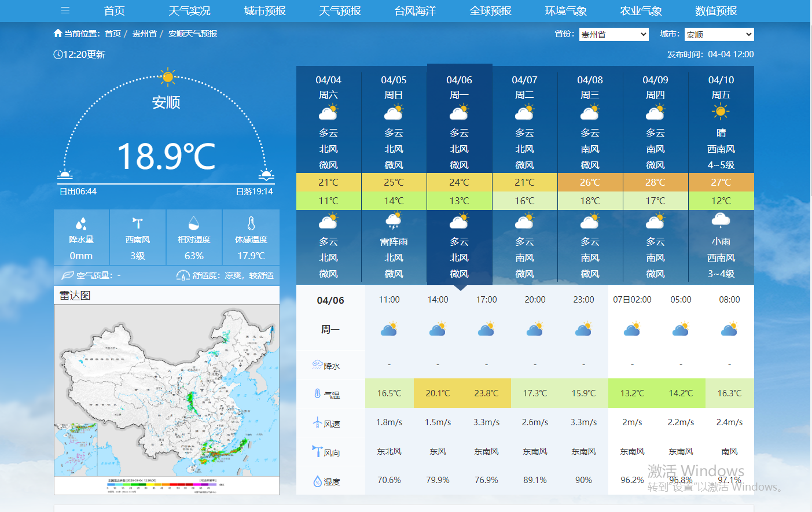Click the feels-like thermometer icon

pos(251,223)
